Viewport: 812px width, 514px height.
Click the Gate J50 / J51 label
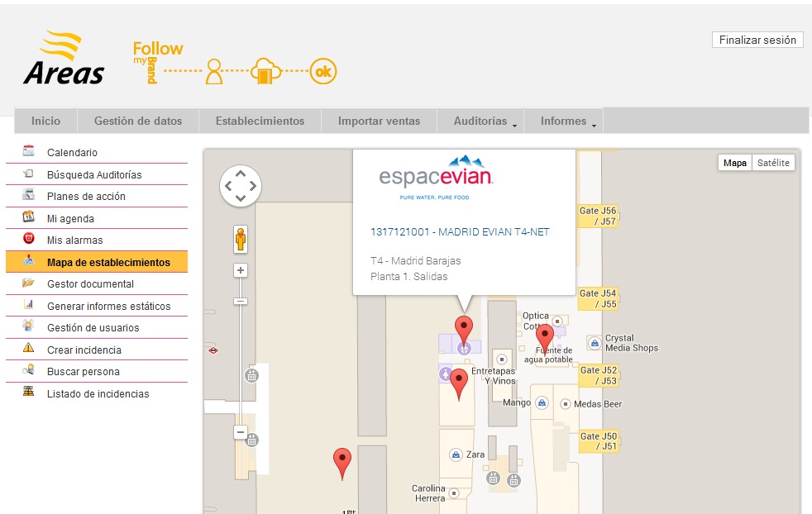coord(598,441)
